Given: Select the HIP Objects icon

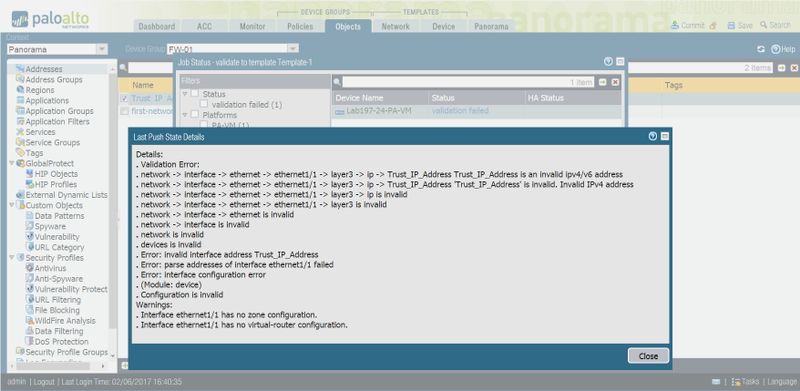Looking at the screenshot, I should click(x=30, y=174).
